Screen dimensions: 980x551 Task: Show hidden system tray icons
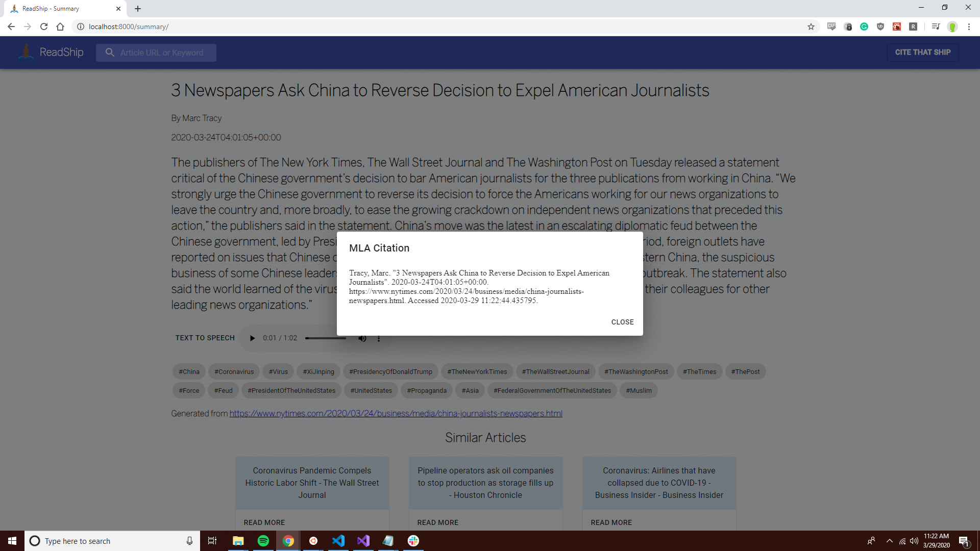pos(889,541)
